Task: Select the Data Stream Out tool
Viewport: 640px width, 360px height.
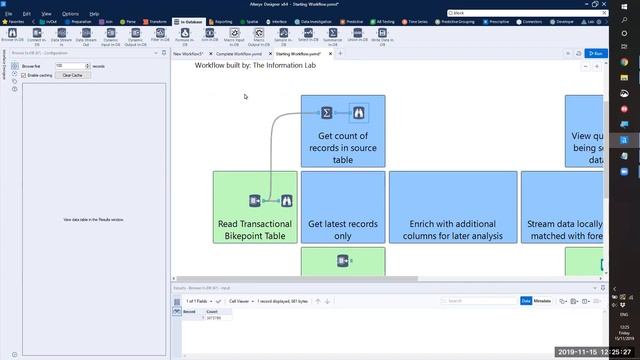Action: tap(86, 36)
